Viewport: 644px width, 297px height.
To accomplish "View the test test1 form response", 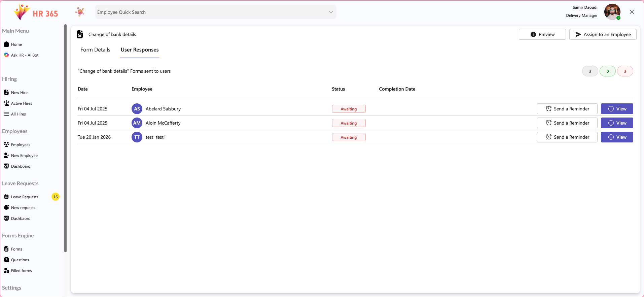I will point(617,137).
